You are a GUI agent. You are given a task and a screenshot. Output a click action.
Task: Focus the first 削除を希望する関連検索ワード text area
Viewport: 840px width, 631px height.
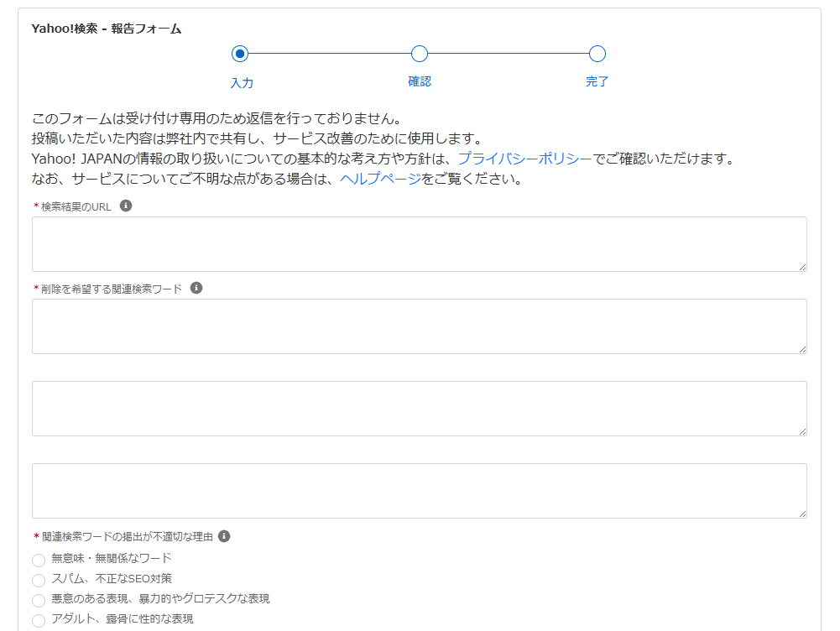[419, 326]
